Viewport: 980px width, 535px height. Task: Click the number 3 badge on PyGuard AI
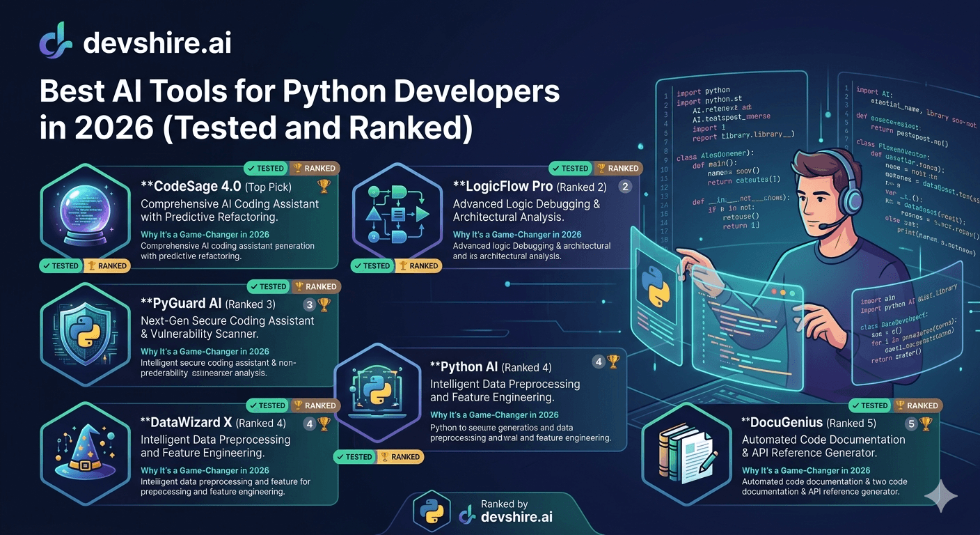pyautogui.click(x=310, y=304)
